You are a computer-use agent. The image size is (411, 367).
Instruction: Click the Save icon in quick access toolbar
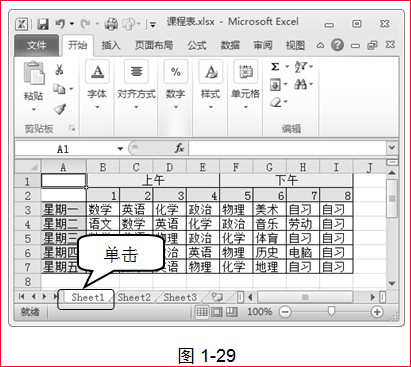42,24
